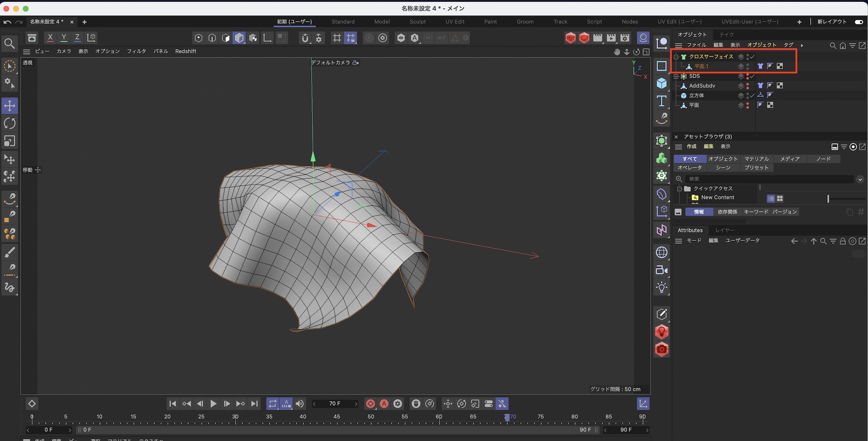Click the timeline playhead at frame 70
Screen dimensions: 868x441
coord(506,418)
